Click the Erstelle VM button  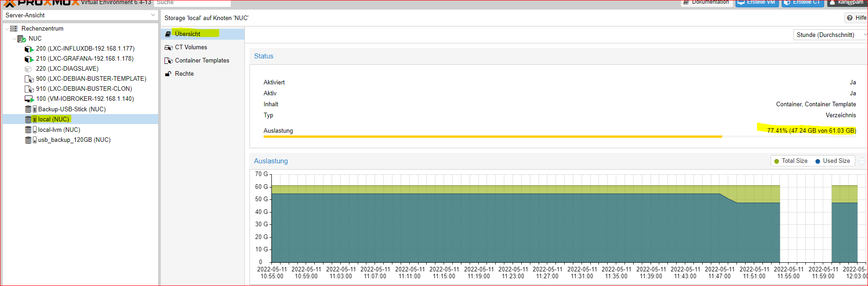[x=757, y=3]
